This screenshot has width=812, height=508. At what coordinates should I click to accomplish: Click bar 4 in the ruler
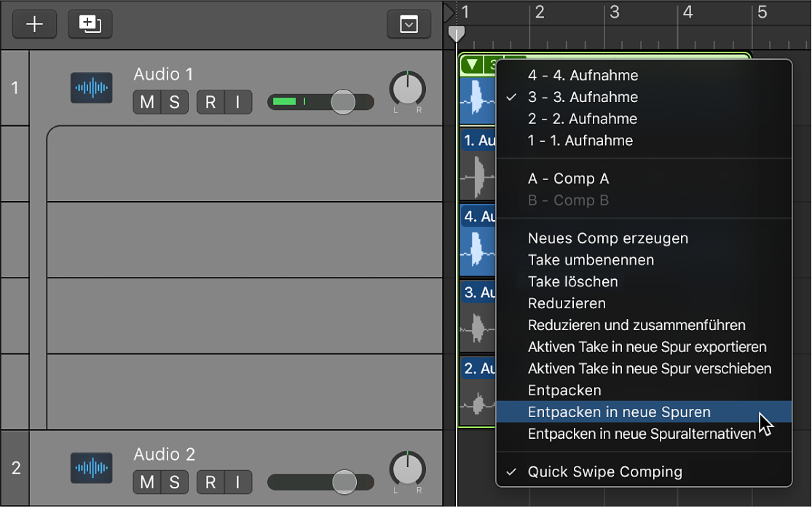coord(687,12)
